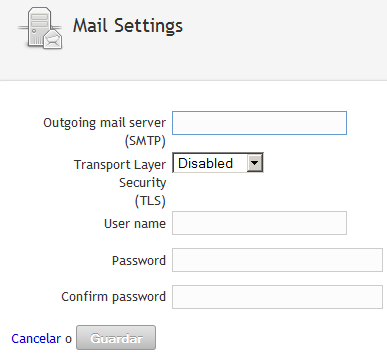Click the (TLS) label text
The height and width of the screenshot is (360, 387).
[x=150, y=201]
